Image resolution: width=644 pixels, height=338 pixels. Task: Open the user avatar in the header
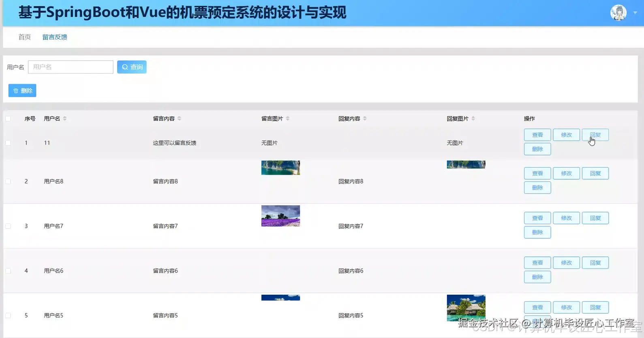coord(618,13)
